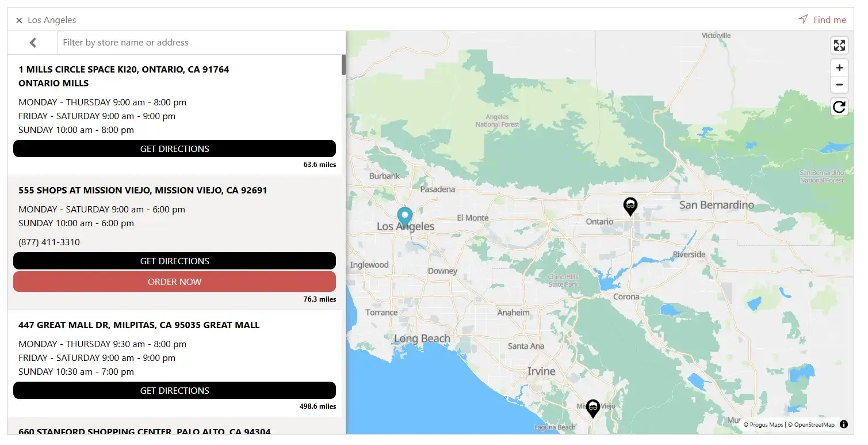Open map attribution info icon
The height and width of the screenshot is (445, 868).
click(843, 424)
